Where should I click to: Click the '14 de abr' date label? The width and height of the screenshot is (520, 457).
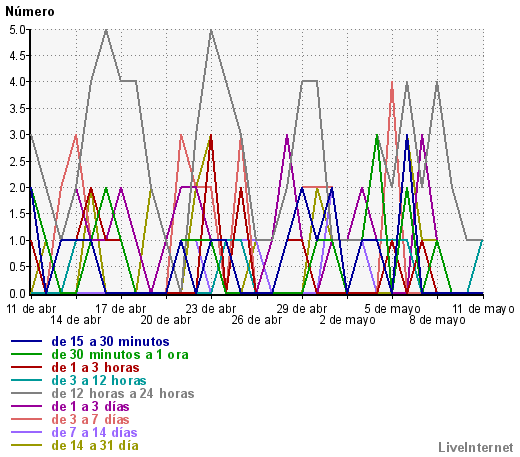76,320
